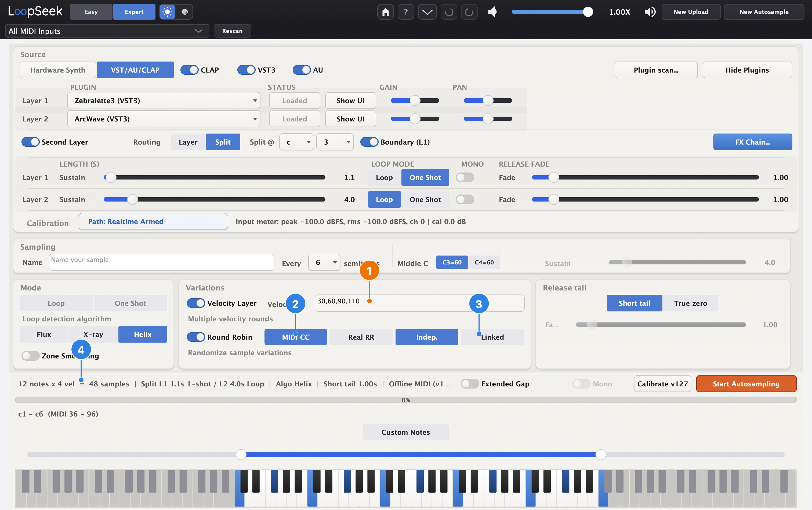812x510 pixels.
Task: Click Start Autosampling button
Action: tap(746, 384)
